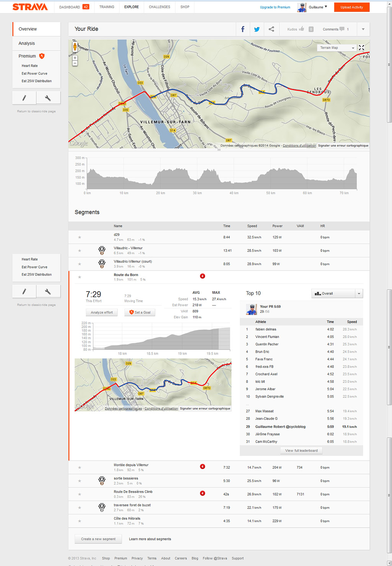Switch to the Analysis sidebar tab
This screenshot has height=566, width=392.
tap(36, 43)
